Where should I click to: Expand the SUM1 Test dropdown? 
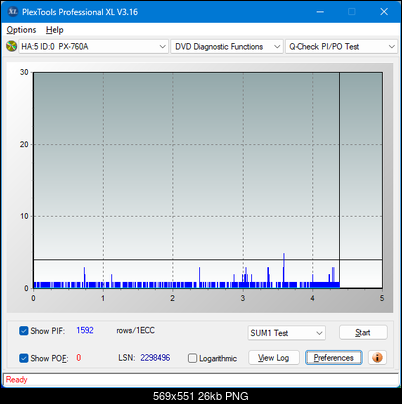click(287, 333)
